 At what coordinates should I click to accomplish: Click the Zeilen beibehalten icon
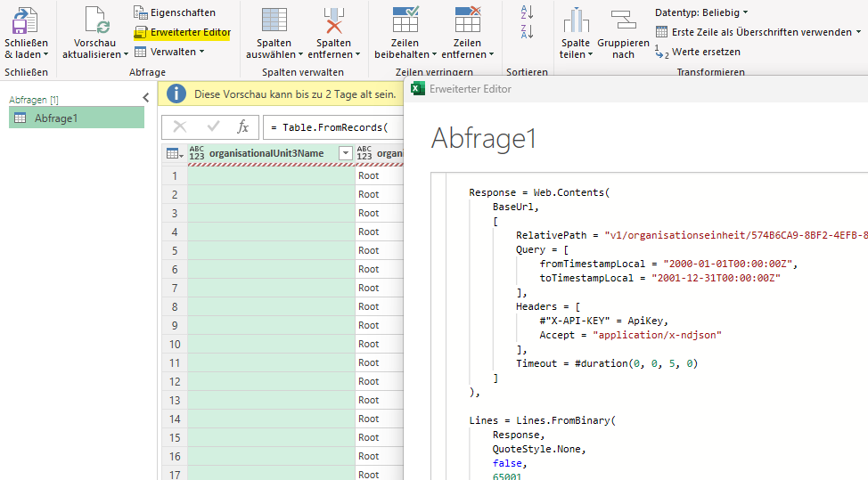(405, 20)
